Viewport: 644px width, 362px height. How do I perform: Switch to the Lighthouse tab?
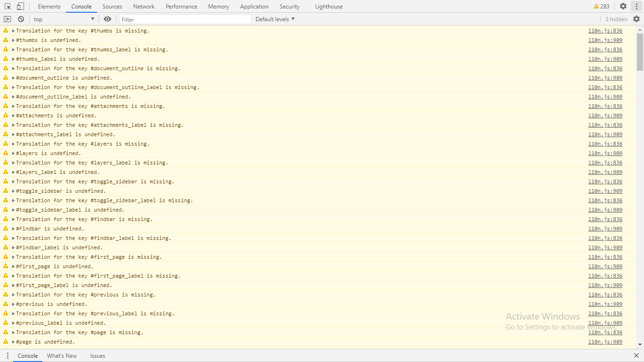pos(329,6)
